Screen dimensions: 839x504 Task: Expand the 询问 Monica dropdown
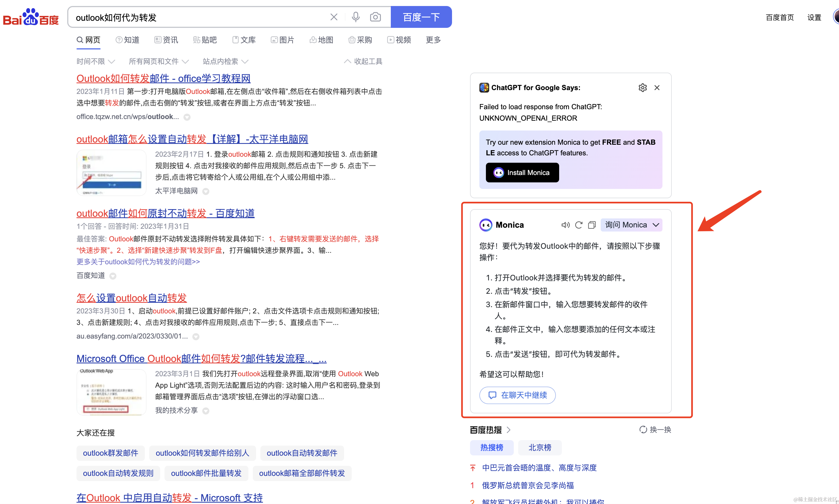coord(631,225)
